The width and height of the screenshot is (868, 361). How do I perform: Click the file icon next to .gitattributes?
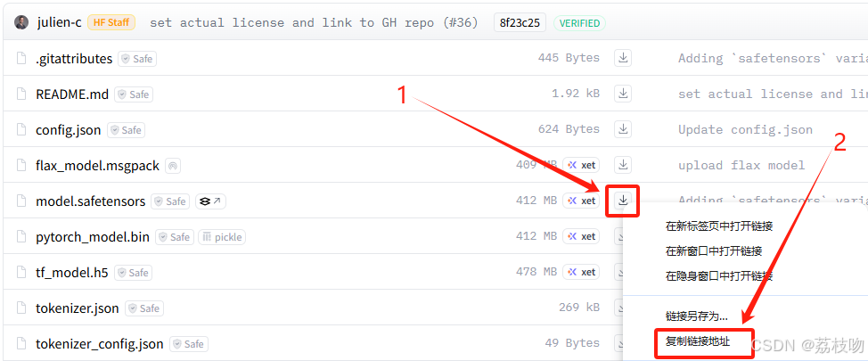(21, 58)
